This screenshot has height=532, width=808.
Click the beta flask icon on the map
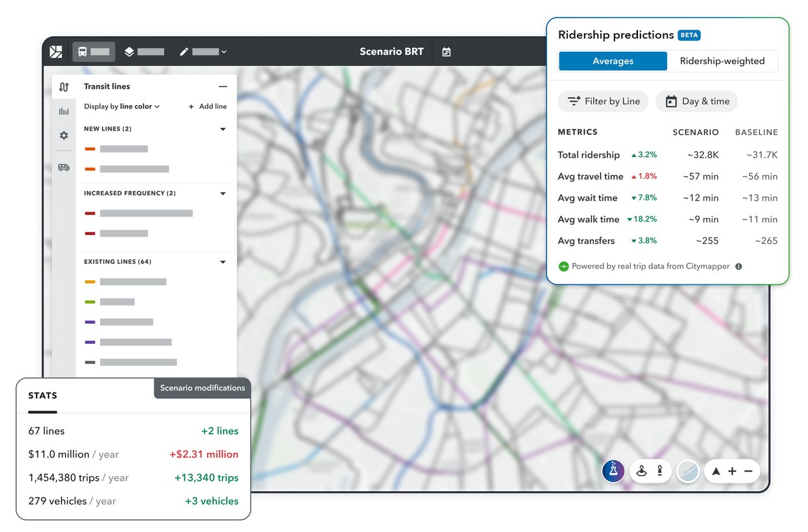coord(613,471)
